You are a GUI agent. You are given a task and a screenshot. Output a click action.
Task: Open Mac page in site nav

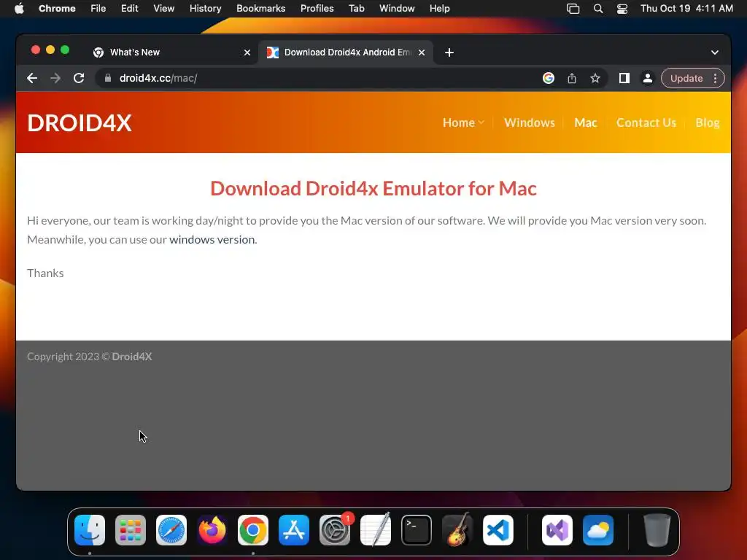(586, 122)
